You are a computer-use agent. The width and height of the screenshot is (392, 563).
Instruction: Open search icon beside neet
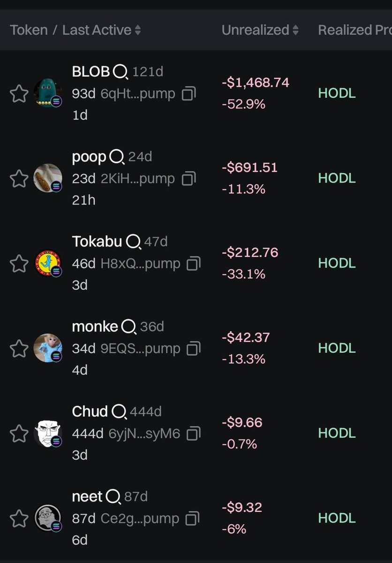point(113,496)
